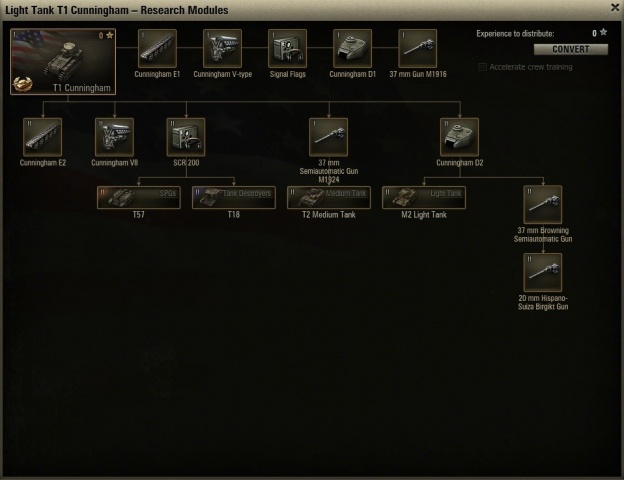Click the 'Cunningham E2' label text
The width and height of the screenshot is (624, 480).
point(43,163)
